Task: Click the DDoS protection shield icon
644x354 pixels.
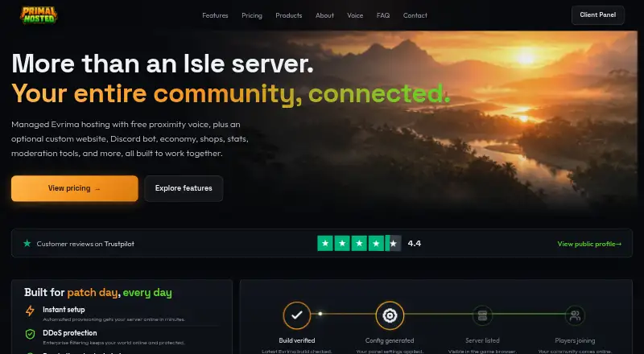Action: (30, 334)
